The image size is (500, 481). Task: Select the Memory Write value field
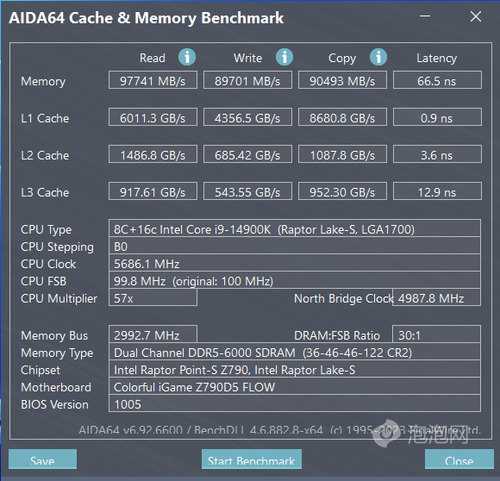point(248,80)
